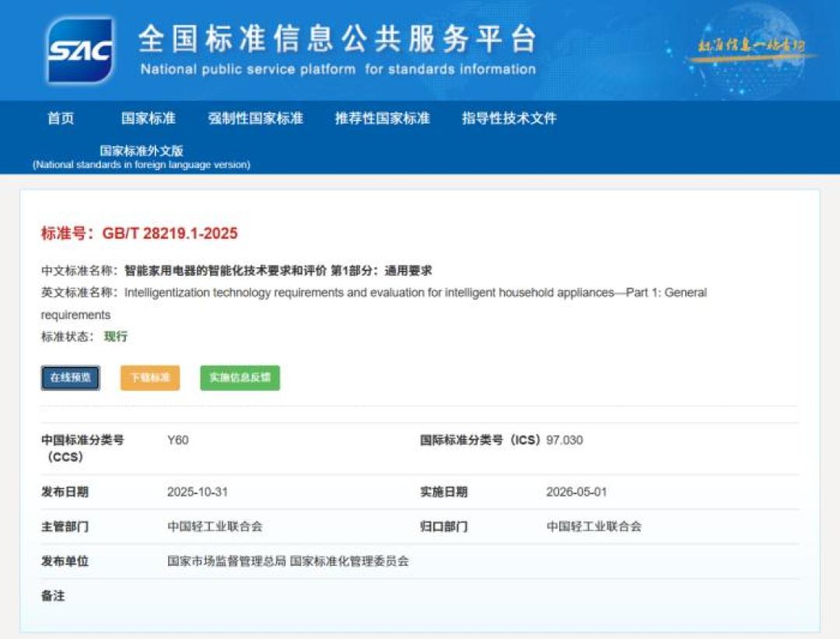The height and width of the screenshot is (639, 840).
Task: Click the 国际标准分类号 (ICS) label
Action: 480,440
